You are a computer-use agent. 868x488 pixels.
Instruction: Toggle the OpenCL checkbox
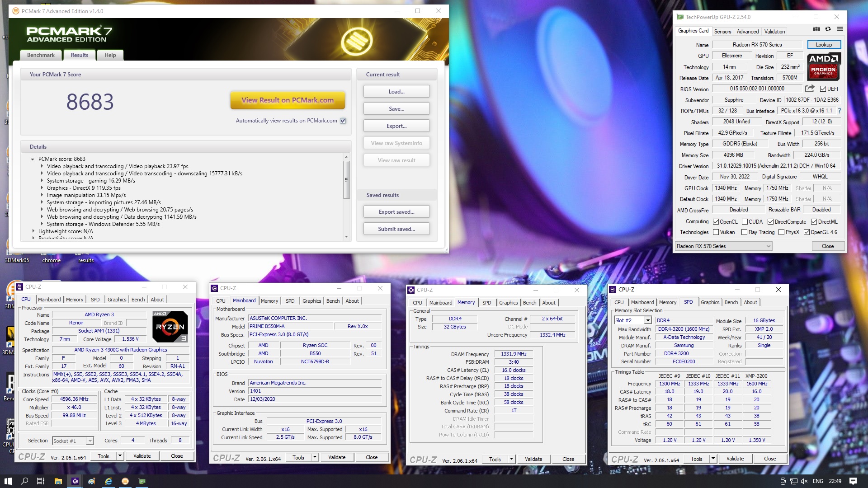[x=716, y=222]
